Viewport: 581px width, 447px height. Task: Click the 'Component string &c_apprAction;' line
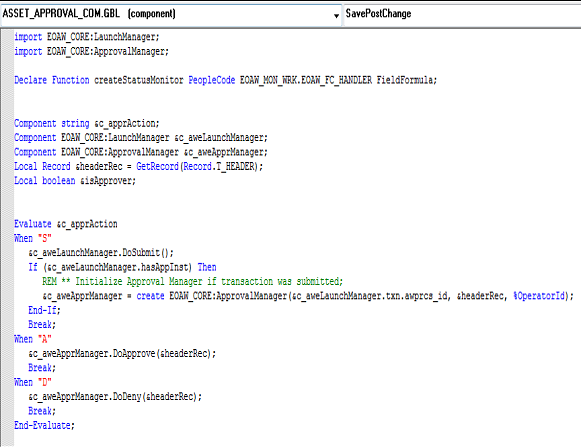[x=87, y=123]
